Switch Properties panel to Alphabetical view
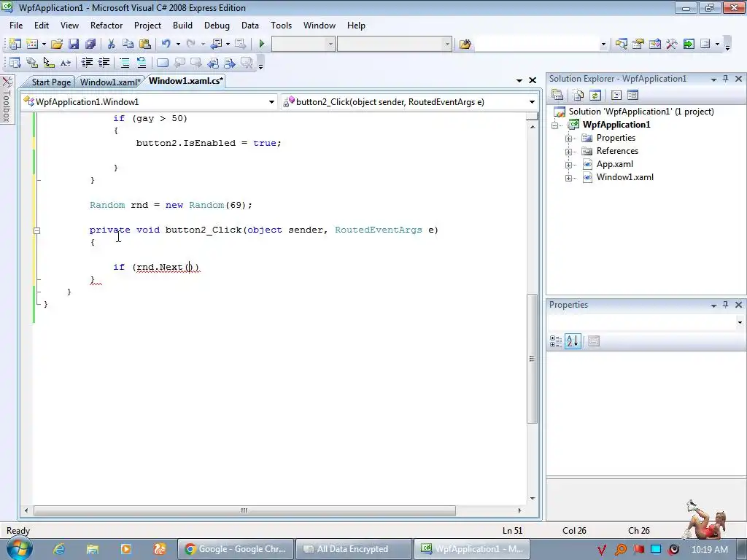This screenshot has width=747, height=560. [x=573, y=341]
